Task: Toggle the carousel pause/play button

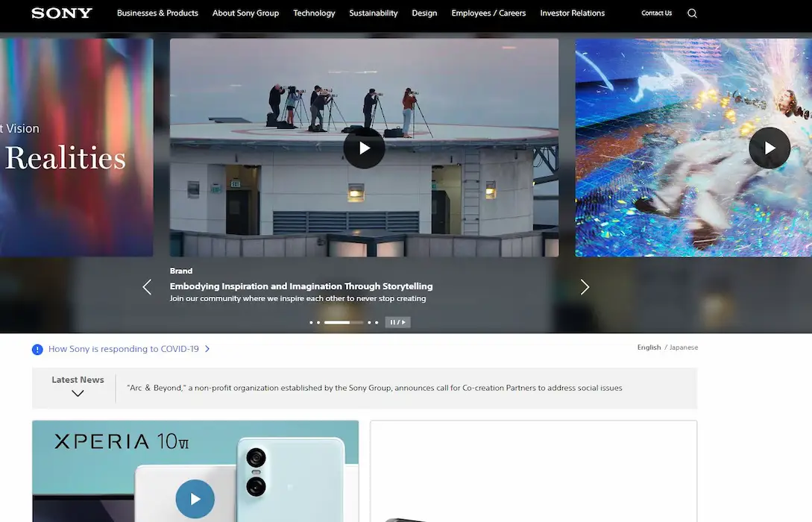Action: [397, 322]
